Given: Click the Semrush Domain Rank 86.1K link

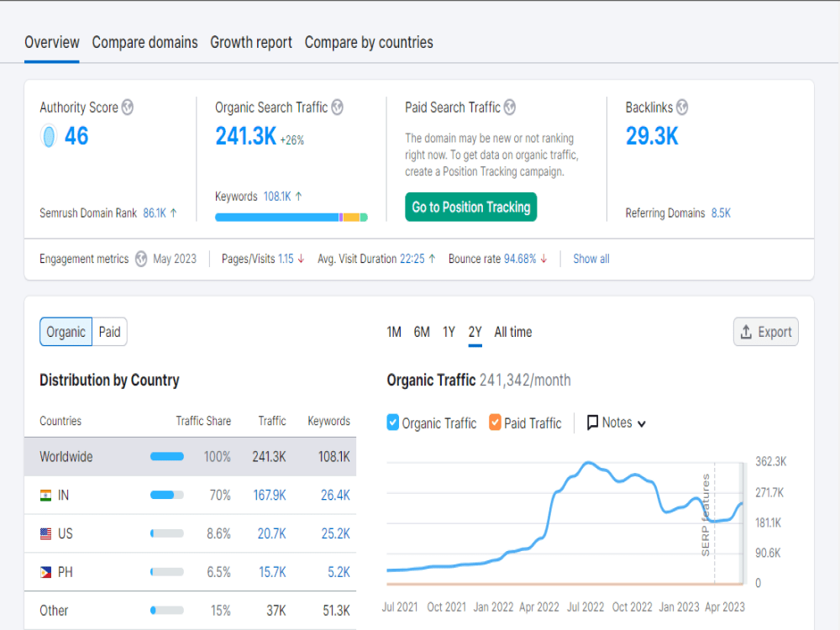Looking at the screenshot, I should 155,213.
